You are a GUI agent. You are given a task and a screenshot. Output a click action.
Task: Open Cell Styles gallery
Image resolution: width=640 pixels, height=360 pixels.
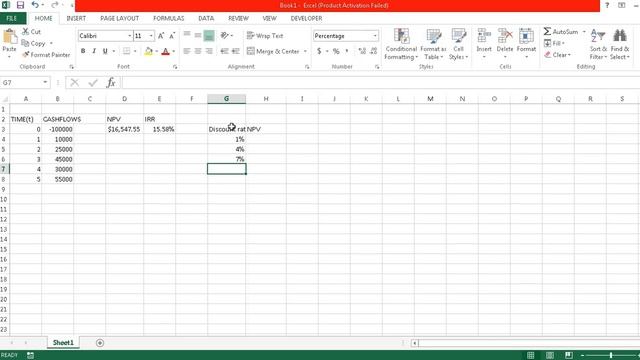pyautogui.click(x=458, y=44)
